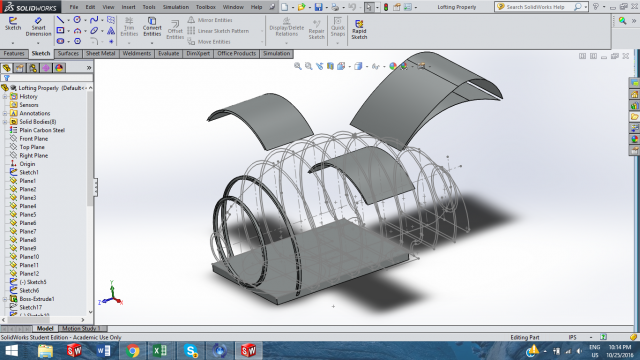This screenshot has height=360, width=640.
Task: Select Plane7 in the feature tree
Action: [27, 231]
